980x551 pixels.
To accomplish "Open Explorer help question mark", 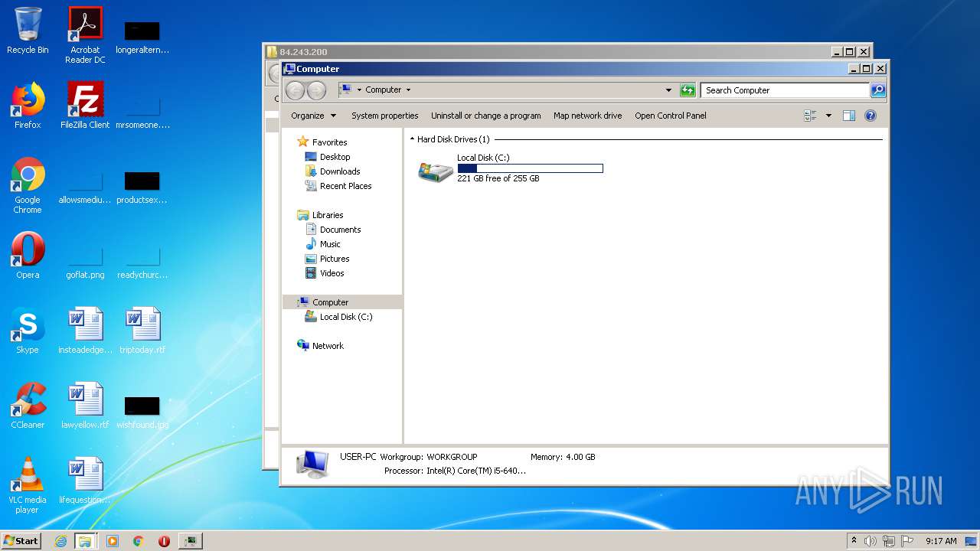I will (x=870, y=116).
